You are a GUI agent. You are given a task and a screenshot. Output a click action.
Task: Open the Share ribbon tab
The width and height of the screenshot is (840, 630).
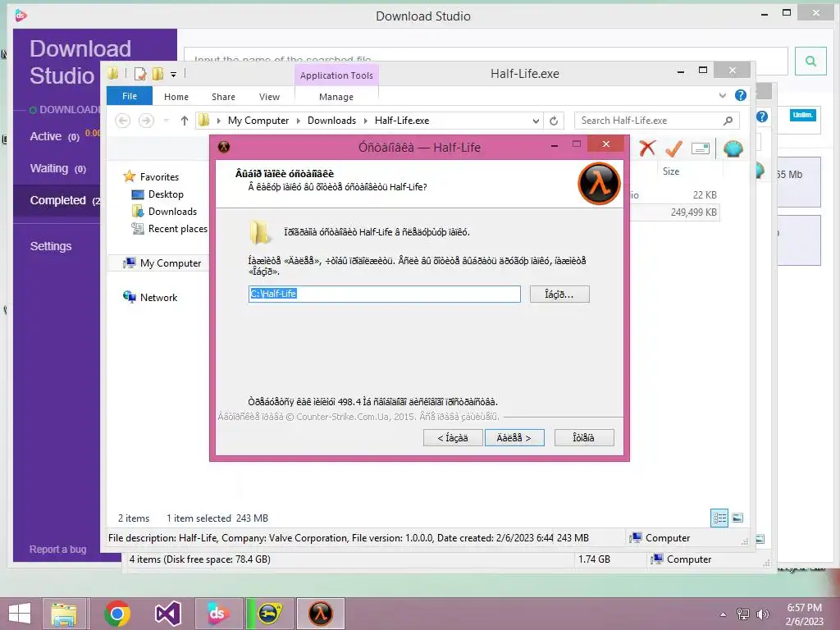[223, 97]
